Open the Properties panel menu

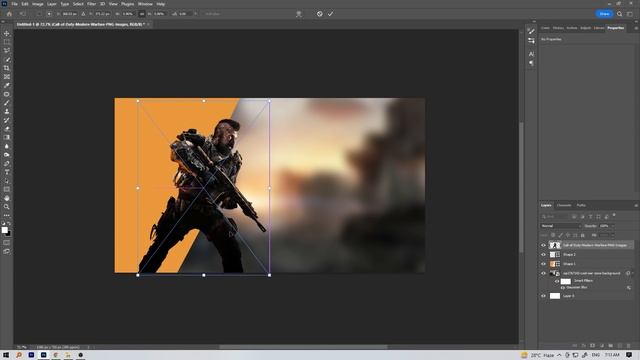pyautogui.click(x=636, y=28)
